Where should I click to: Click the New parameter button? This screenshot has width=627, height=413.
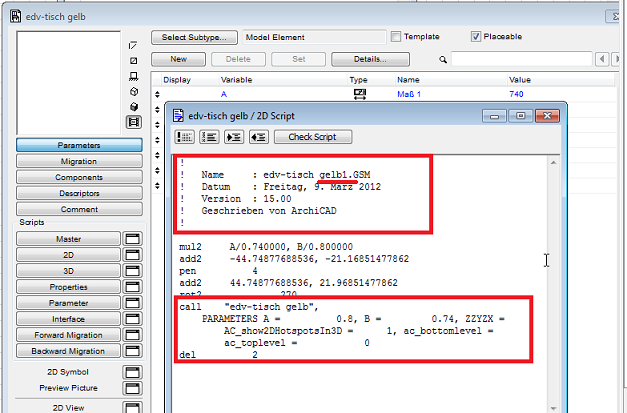tap(178, 59)
